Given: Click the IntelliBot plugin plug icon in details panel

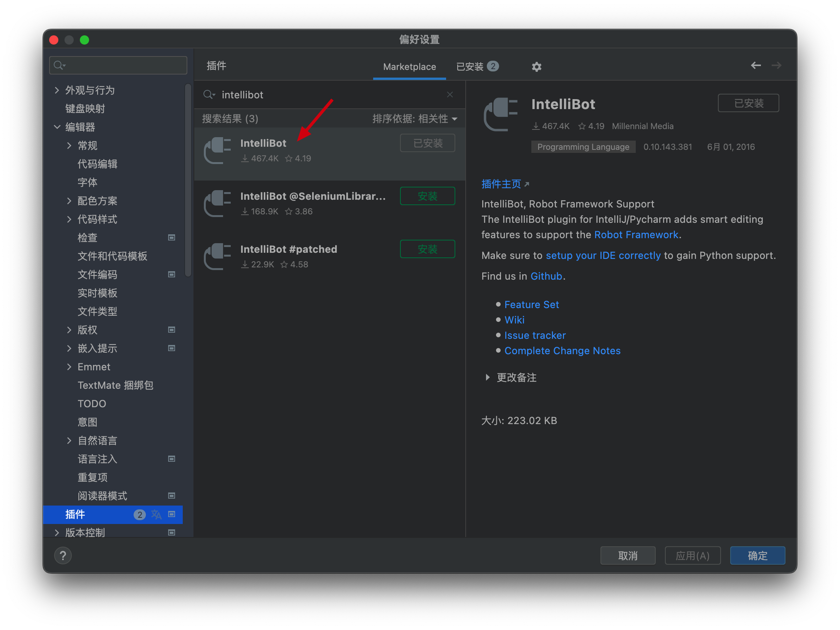Looking at the screenshot, I should pos(500,114).
